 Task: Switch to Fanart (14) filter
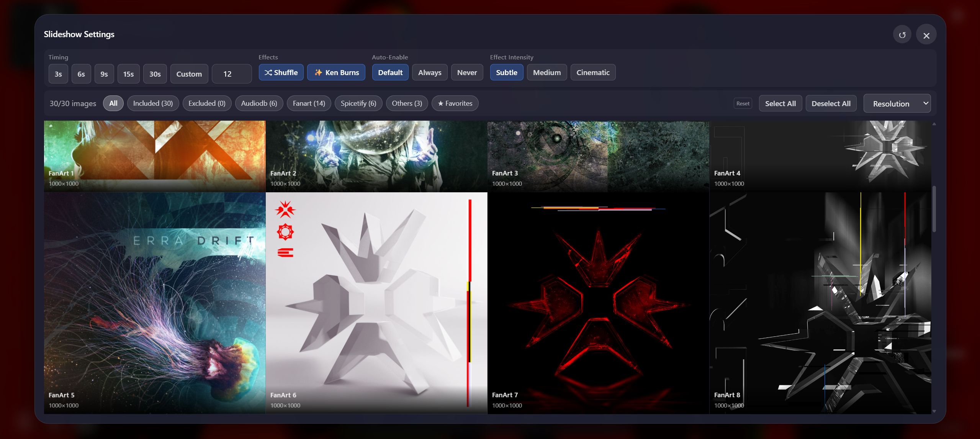point(308,103)
